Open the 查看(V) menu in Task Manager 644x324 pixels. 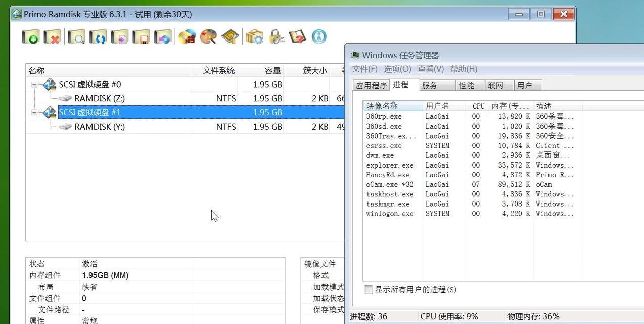[x=431, y=69]
